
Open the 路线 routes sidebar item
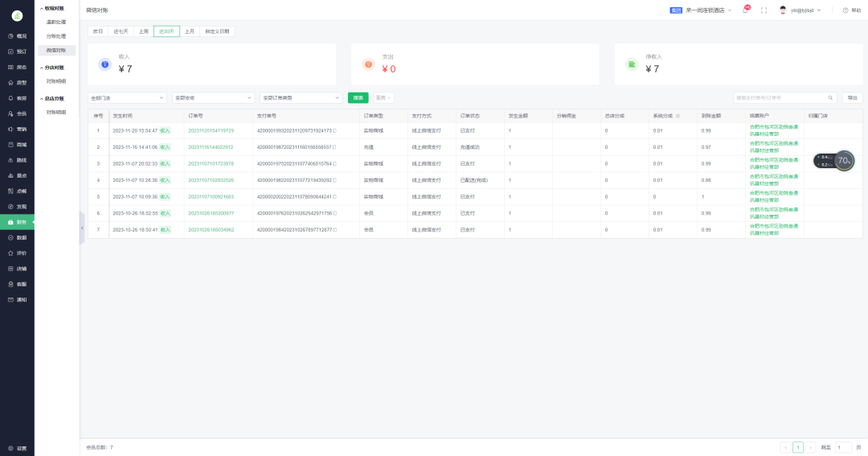17,160
